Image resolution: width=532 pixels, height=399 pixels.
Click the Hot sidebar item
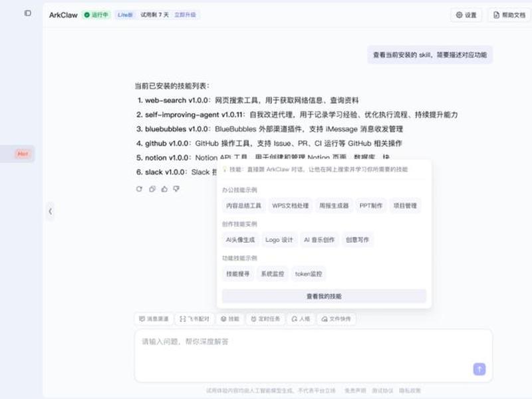17,154
